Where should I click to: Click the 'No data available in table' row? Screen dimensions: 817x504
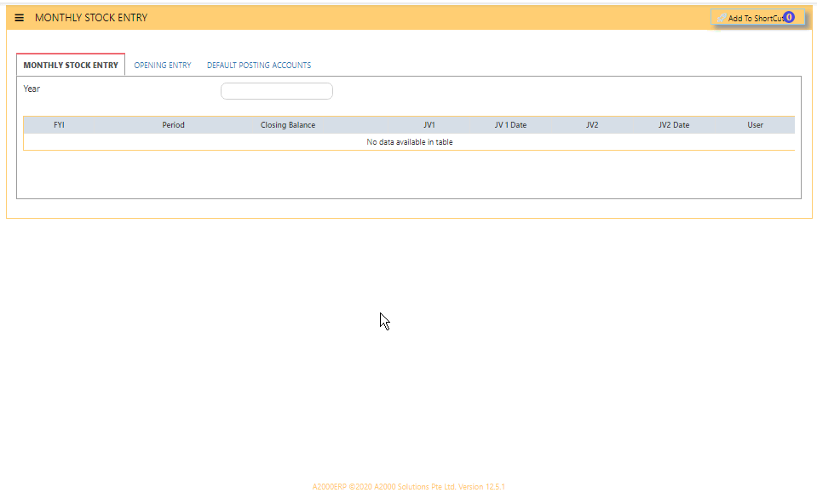(410, 141)
